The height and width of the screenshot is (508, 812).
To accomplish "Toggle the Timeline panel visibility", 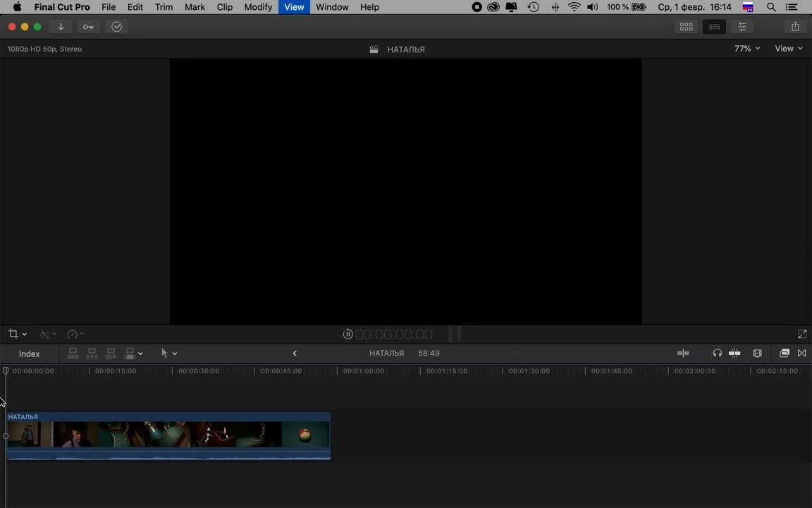I will point(714,27).
